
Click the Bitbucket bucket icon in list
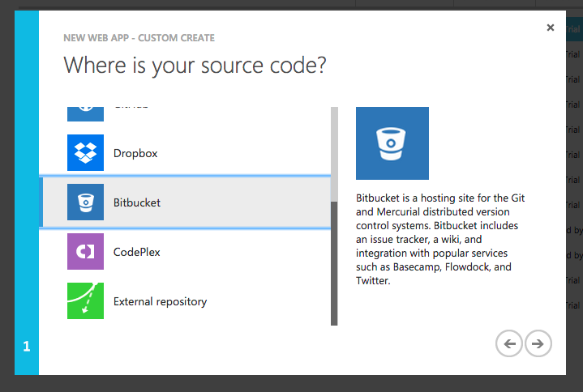[x=85, y=202]
